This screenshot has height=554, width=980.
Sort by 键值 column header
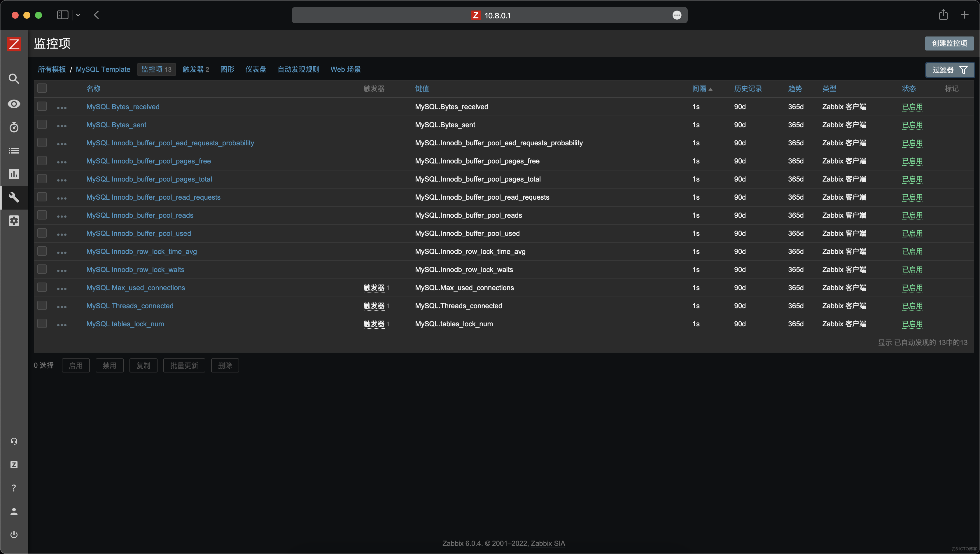(x=422, y=89)
